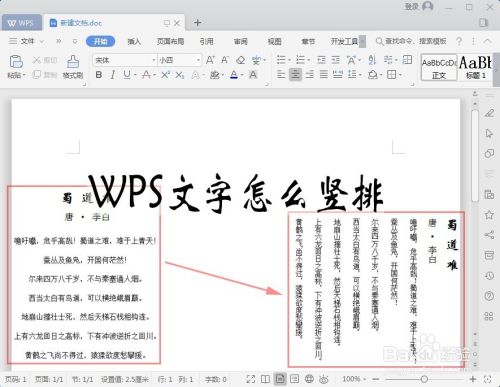Viewport: 500px width, 387px height.
Task: Switch to the 插入 ribbon tab
Action: [x=134, y=41]
